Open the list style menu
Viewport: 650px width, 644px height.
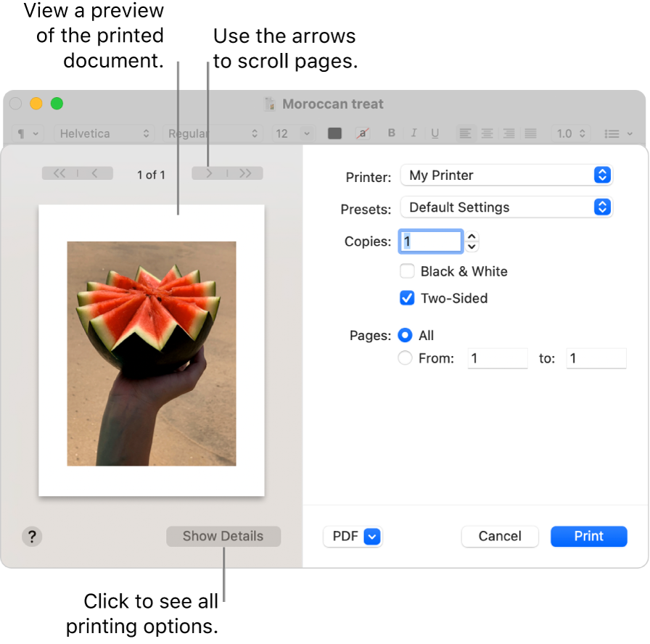point(619,133)
